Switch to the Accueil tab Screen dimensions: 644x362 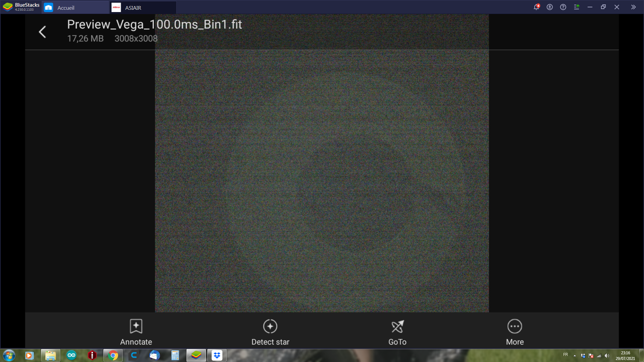coord(76,7)
